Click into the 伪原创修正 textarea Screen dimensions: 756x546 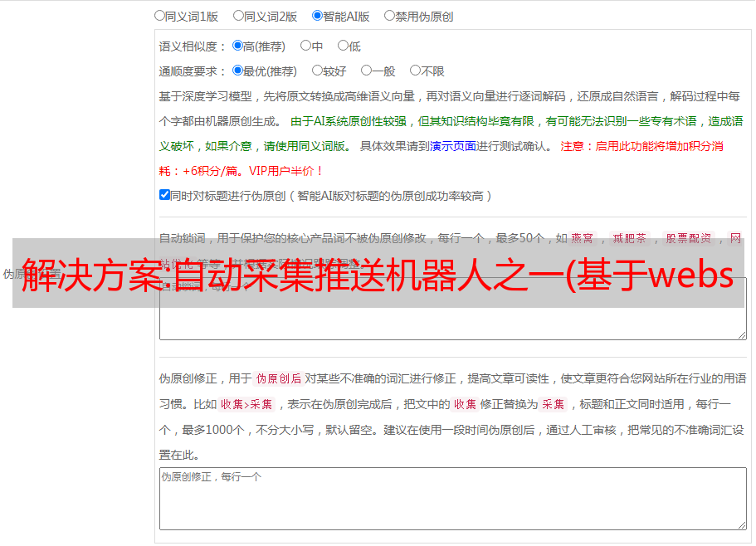tap(453, 499)
